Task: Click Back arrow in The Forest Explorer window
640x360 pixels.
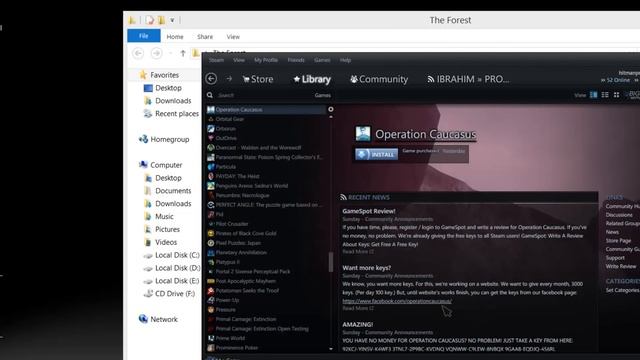Action: (138, 53)
